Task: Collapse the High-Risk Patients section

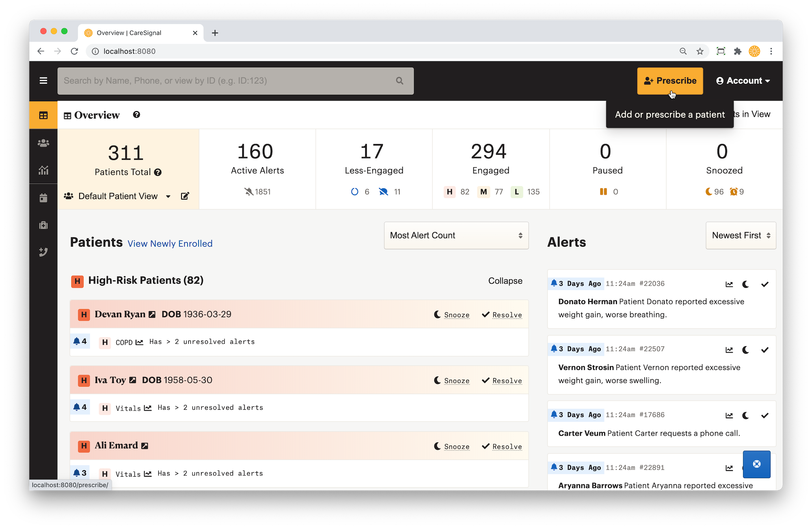Action: click(505, 281)
